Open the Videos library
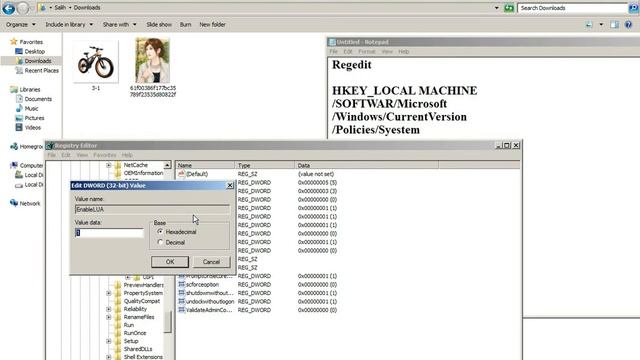The width and height of the screenshot is (640, 360). coord(33,127)
